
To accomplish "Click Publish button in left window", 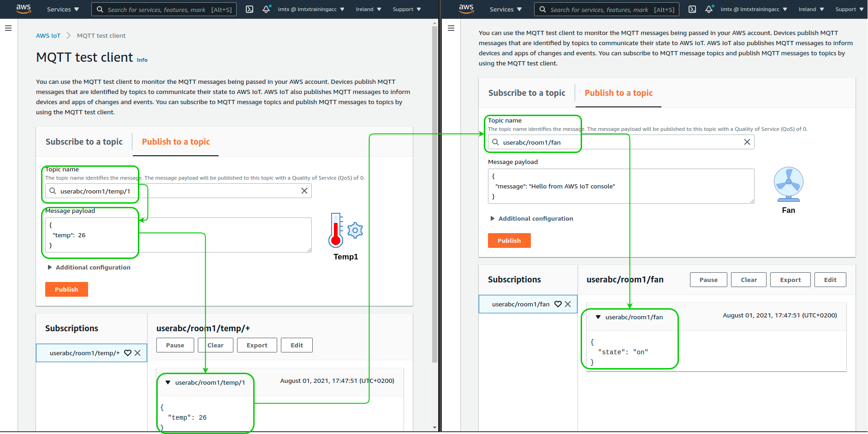I will tap(66, 289).
